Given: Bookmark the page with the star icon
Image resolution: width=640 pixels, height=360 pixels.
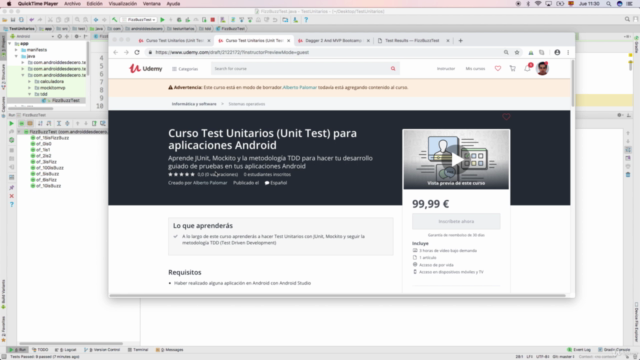Looking at the screenshot, I should click(x=517, y=52).
